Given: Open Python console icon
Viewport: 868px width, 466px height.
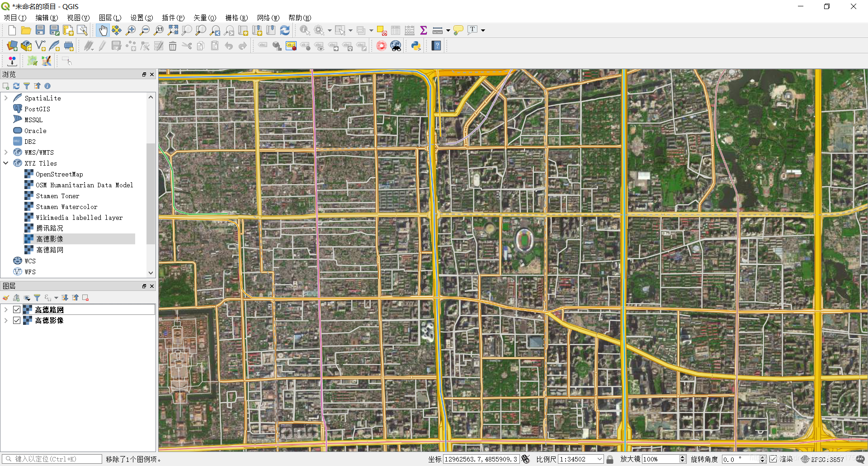Looking at the screenshot, I should (416, 46).
